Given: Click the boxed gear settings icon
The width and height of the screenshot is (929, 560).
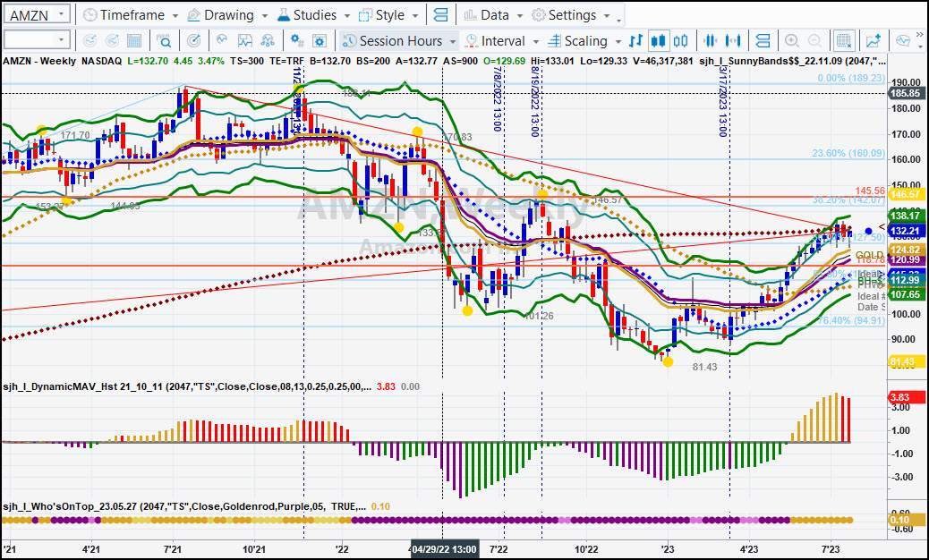Looking at the screenshot, I should [320, 40].
